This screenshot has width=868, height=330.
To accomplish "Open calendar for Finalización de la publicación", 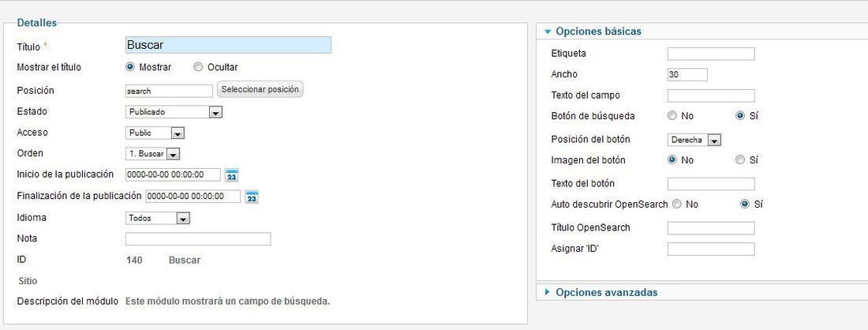I will [252, 197].
